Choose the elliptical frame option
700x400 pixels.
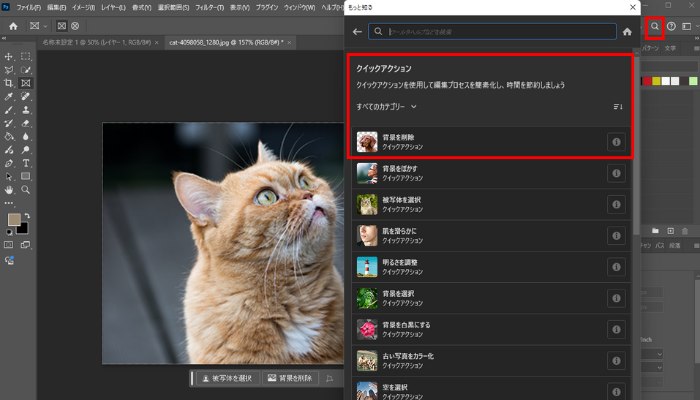75,26
